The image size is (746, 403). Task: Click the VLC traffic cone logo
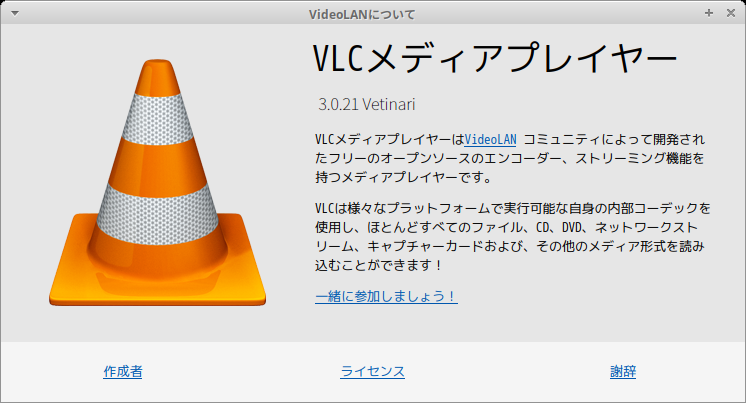[x=157, y=183]
